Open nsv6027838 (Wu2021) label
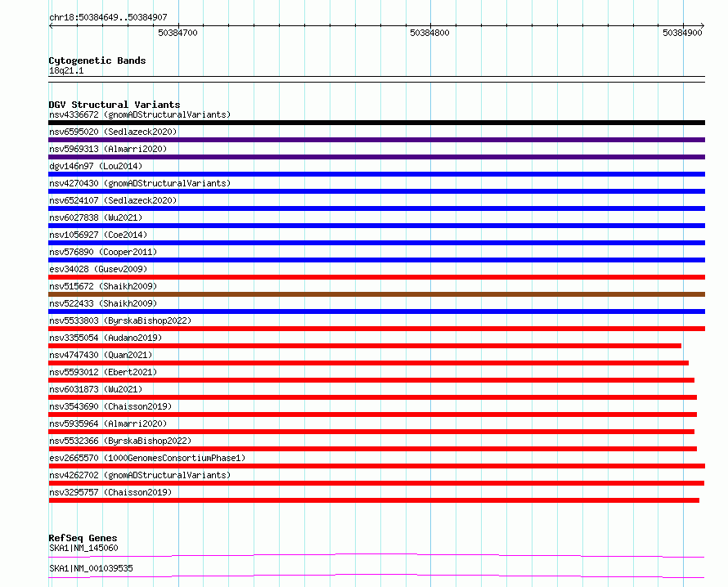Viewport: 728px width, 587px height. pyautogui.click(x=96, y=217)
